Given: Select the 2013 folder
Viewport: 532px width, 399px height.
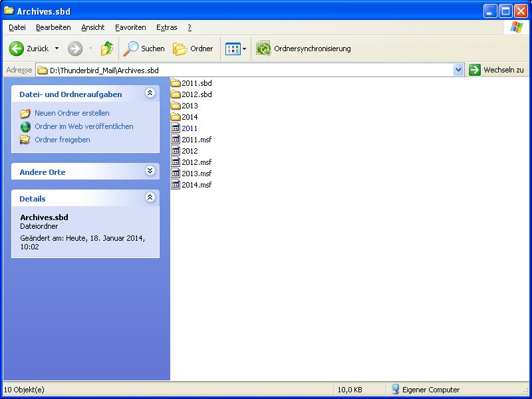Looking at the screenshot, I should [189, 106].
